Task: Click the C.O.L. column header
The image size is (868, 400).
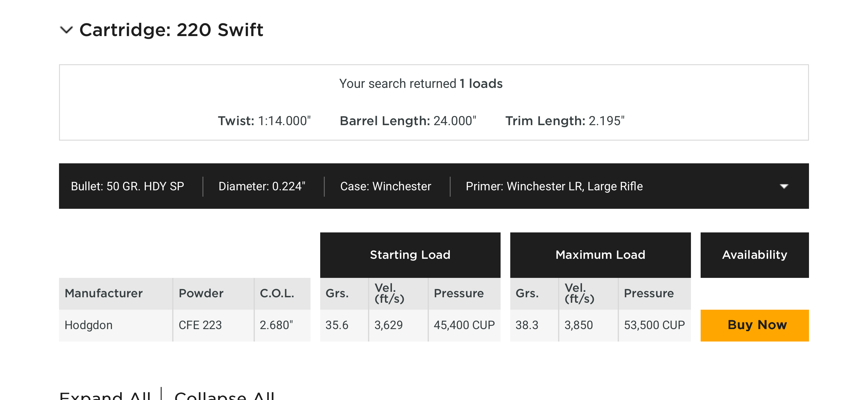Action: point(277,293)
